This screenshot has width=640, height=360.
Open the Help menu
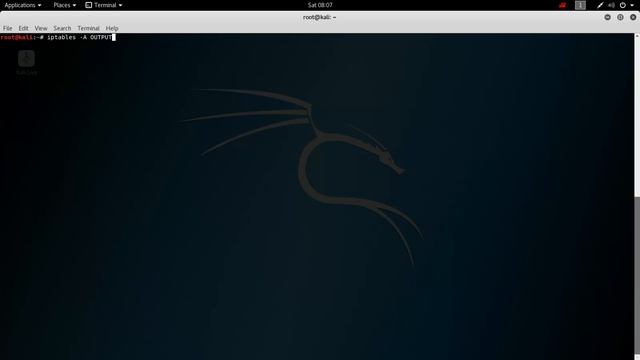click(x=112, y=28)
